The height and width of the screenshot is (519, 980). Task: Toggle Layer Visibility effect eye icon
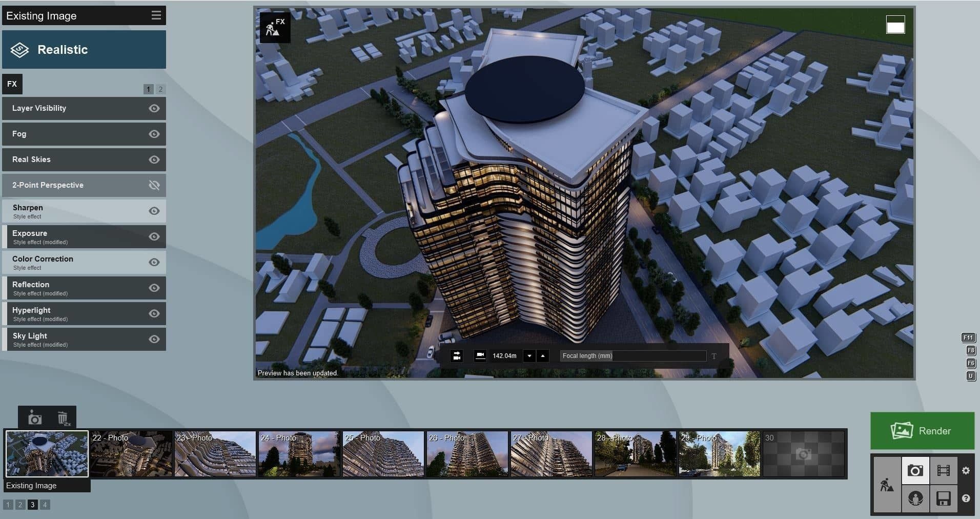154,108
